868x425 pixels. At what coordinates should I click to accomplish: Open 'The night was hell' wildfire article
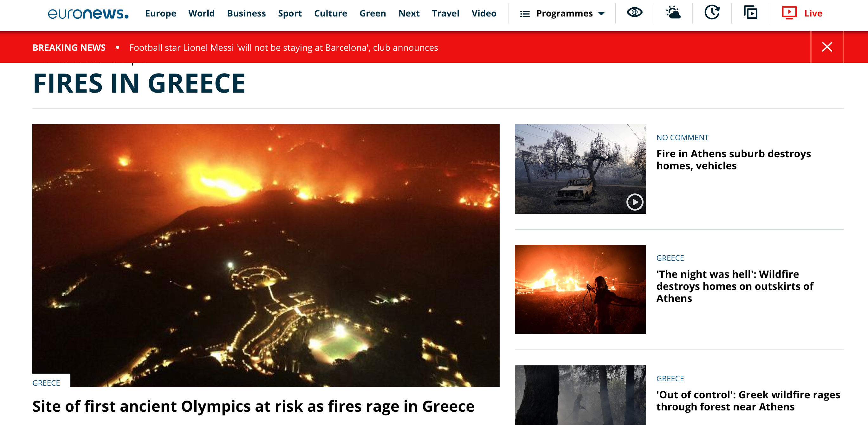[x=735, y=286]
